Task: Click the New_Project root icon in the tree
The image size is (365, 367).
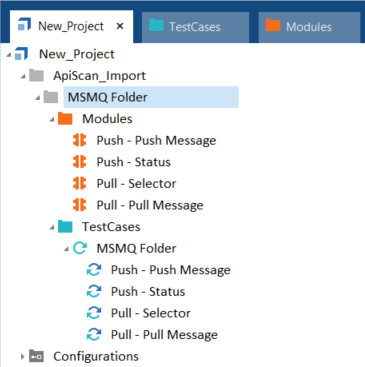Action: coord(22,54)
